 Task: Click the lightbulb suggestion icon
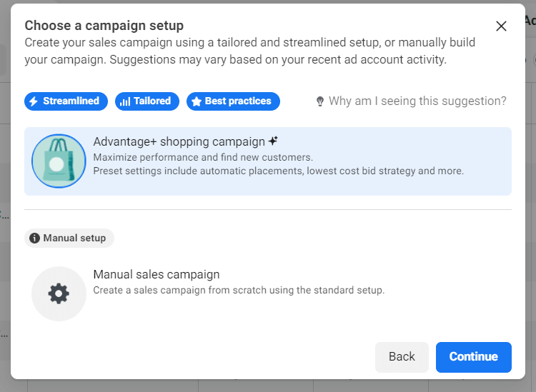(320, 101)
